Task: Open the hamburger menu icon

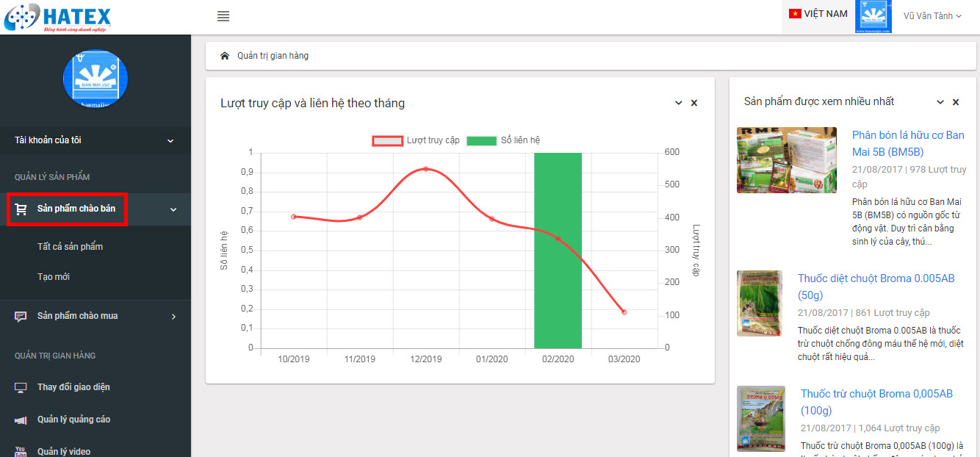Action: [x=223, y=16]
